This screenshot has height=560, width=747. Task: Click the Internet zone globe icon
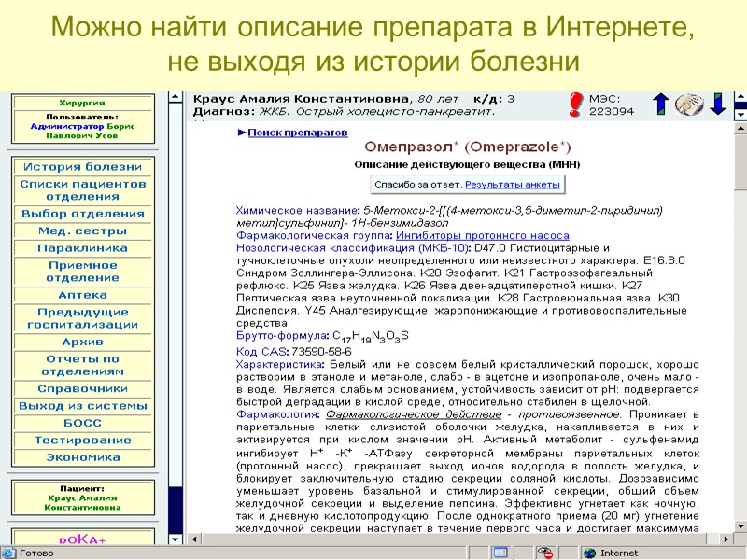(x=590, y=553)
